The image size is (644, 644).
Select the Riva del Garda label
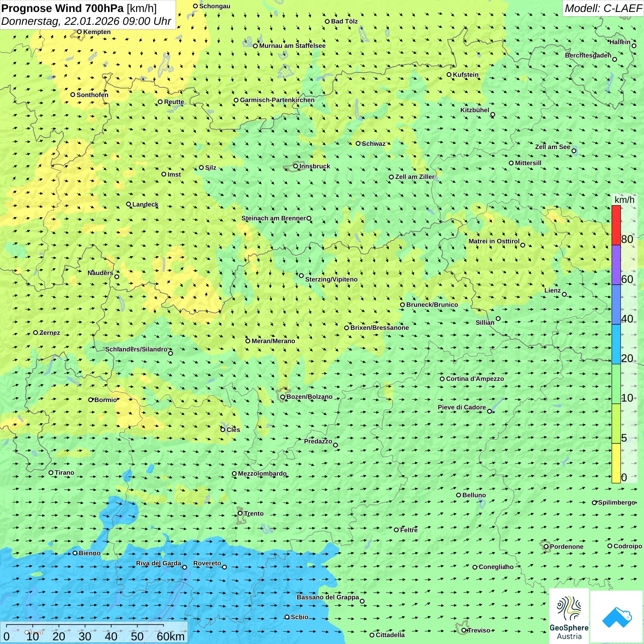tap(159, 563)
